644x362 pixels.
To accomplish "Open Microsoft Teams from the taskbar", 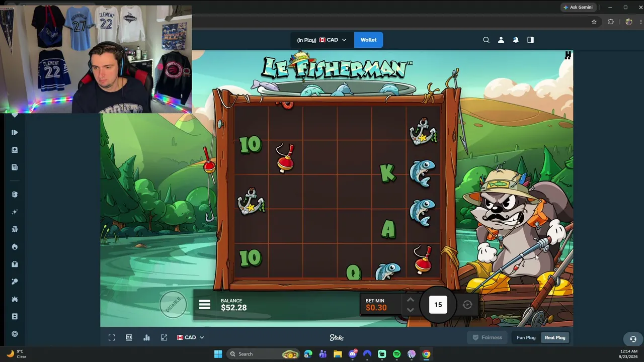I will pyautogui.click(x=323, y=354).
